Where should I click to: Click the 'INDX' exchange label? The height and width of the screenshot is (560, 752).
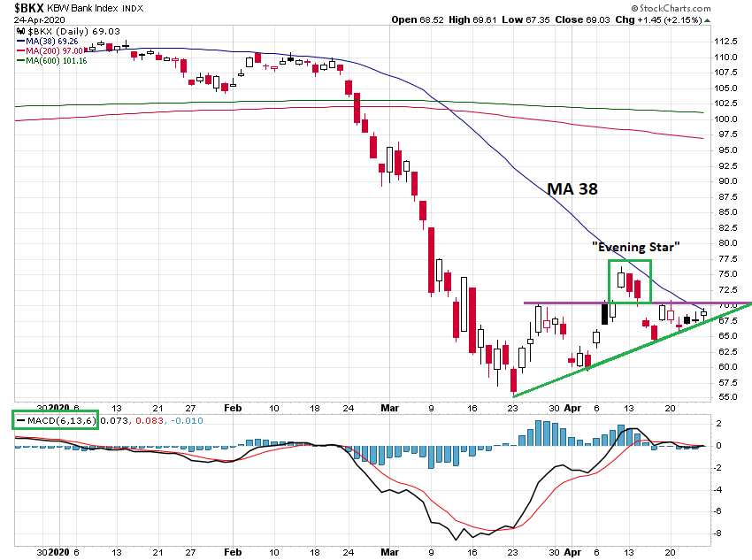[x=133, y=9]
